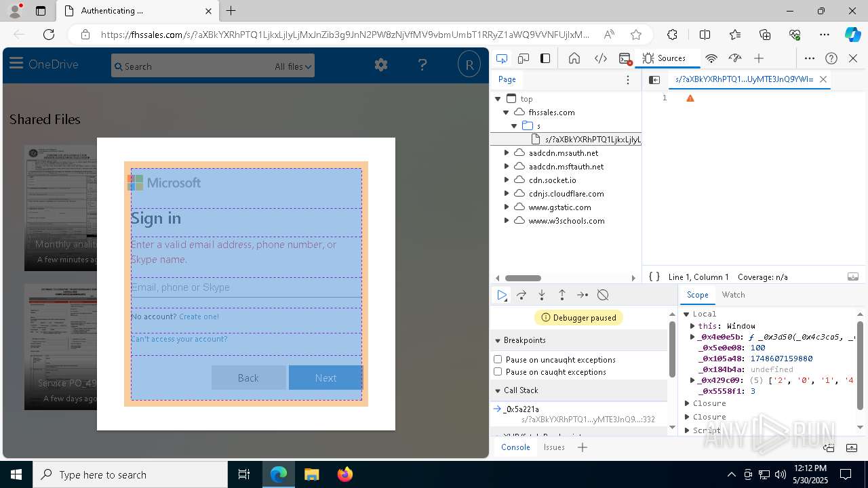868x488 pixels.
Task: Open OneDrive settings gear icon
Action: (381, 65)
